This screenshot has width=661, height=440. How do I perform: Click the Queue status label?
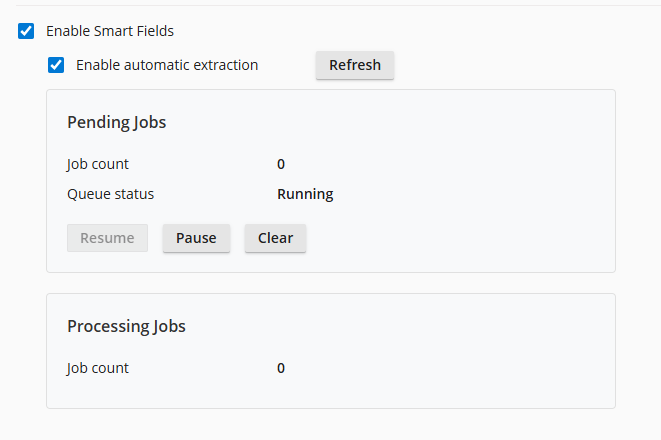click(x=110, y=194)
